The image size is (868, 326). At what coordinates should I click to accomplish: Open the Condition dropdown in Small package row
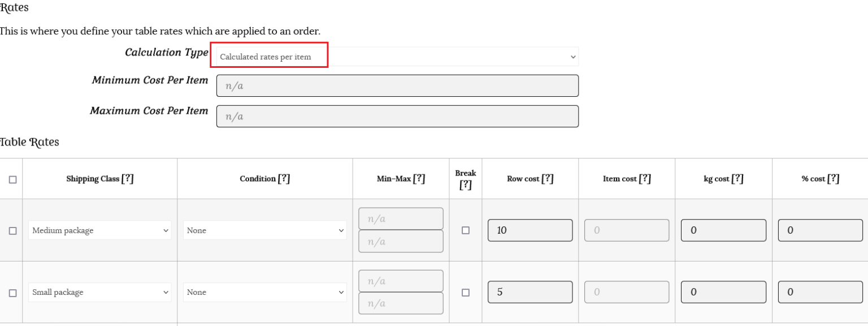click(265, 292)
